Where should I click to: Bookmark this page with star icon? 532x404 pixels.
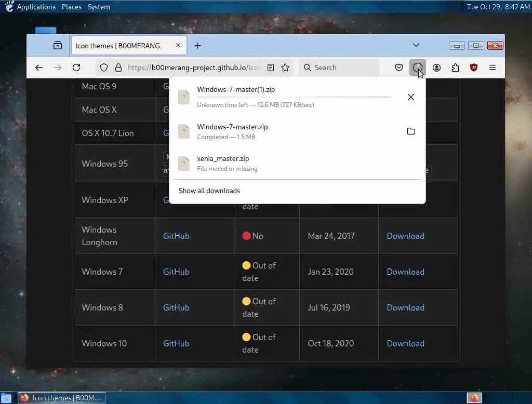(285, 68)
